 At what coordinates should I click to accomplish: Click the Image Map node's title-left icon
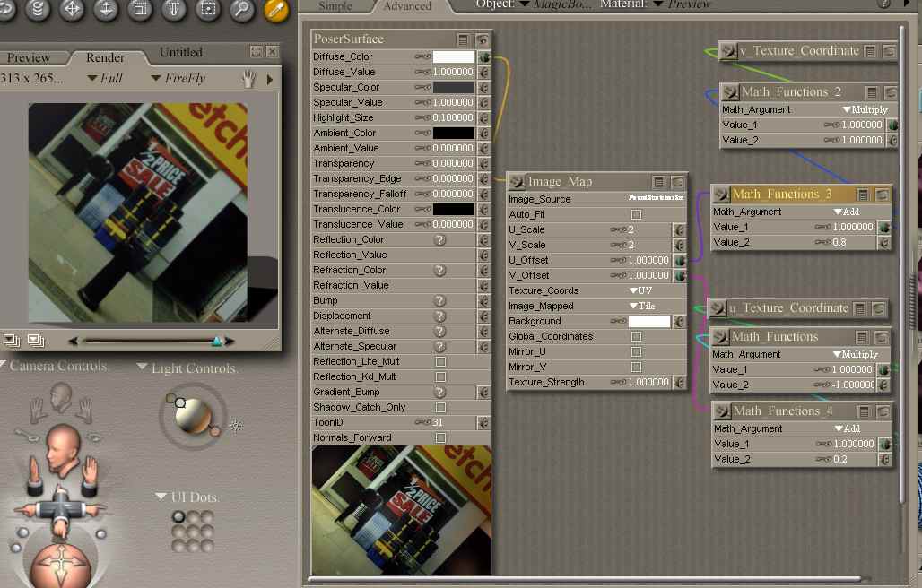coord(518,182)
